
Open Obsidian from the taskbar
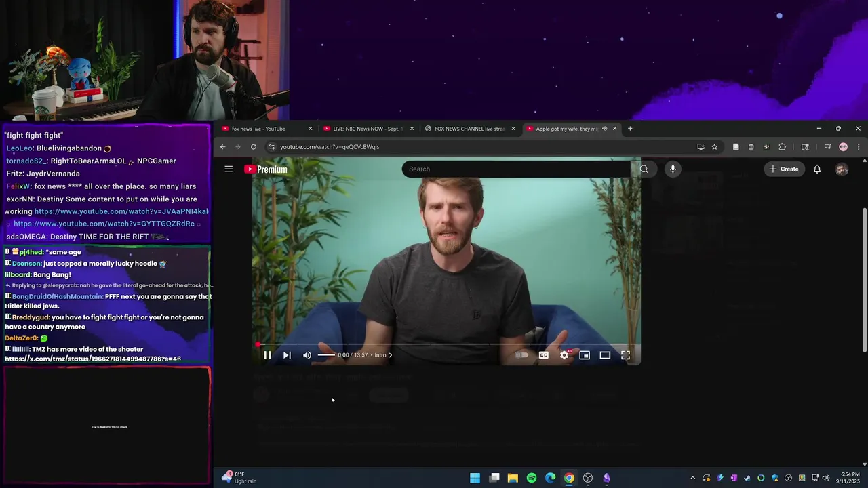[607, 478]
